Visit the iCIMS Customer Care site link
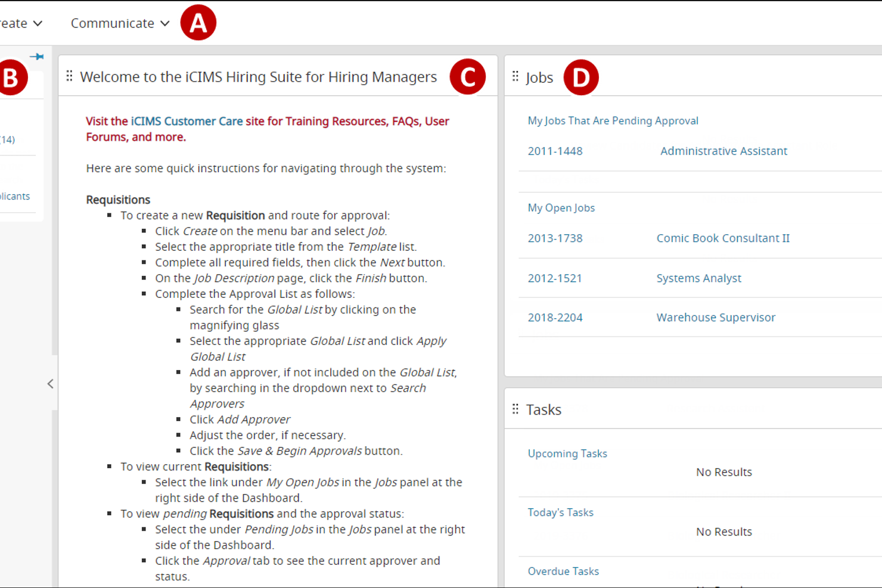 [x=185, y=121]
